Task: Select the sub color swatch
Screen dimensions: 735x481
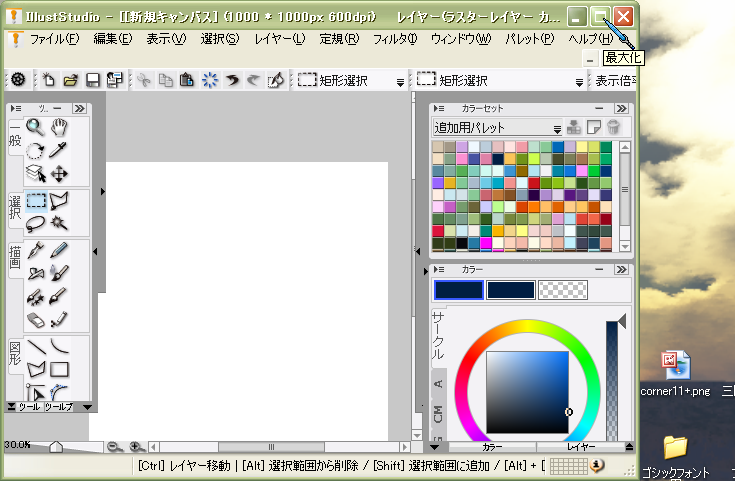Action: click(511, 290)
